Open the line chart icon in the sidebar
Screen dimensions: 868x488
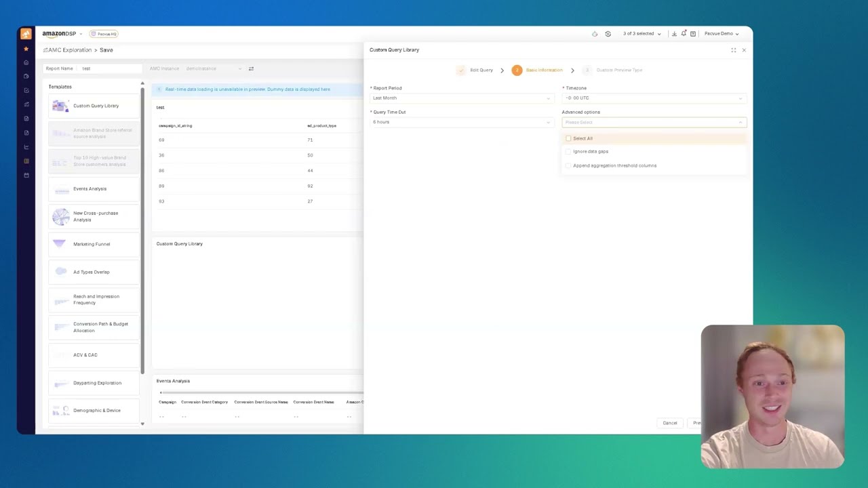pyautogui.click(x=26, y=147)
